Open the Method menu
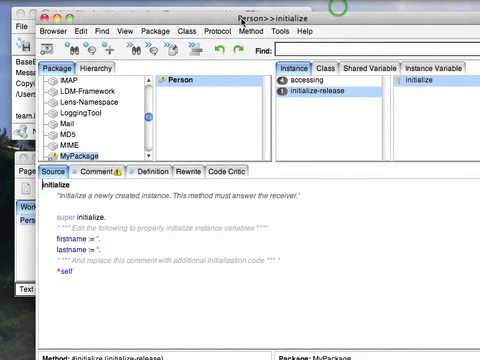 tap(251, 31)
